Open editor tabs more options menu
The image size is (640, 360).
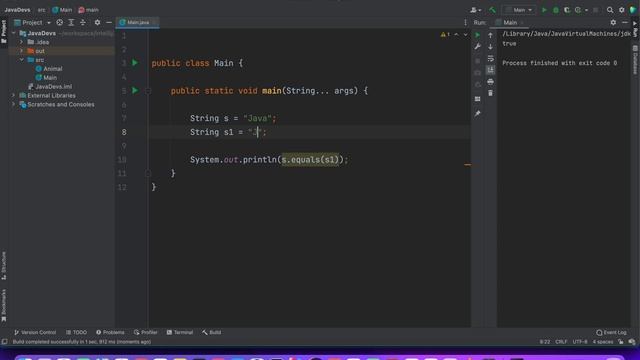point(465,22)
